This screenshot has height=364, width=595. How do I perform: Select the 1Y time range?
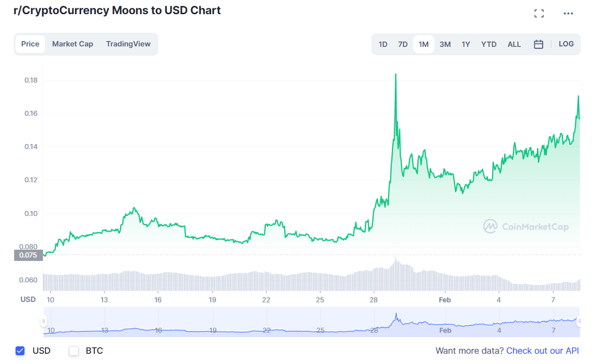click(x=466, y=44)
